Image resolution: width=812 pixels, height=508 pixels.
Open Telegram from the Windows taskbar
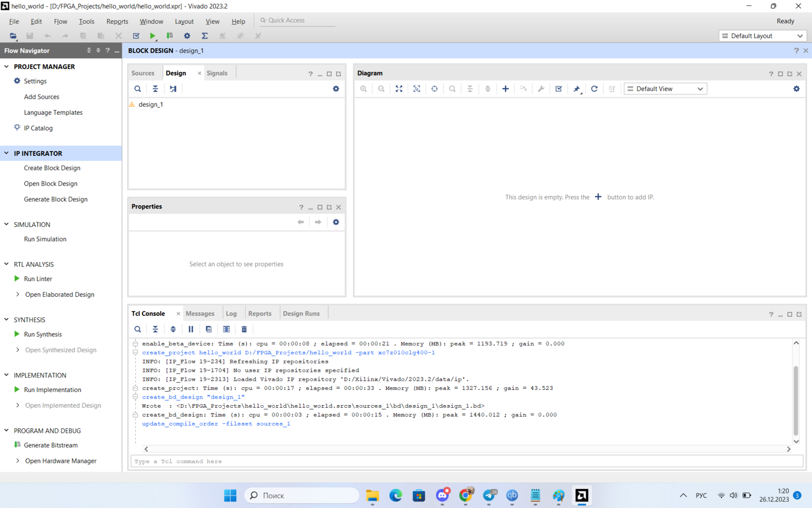[489, 496]
